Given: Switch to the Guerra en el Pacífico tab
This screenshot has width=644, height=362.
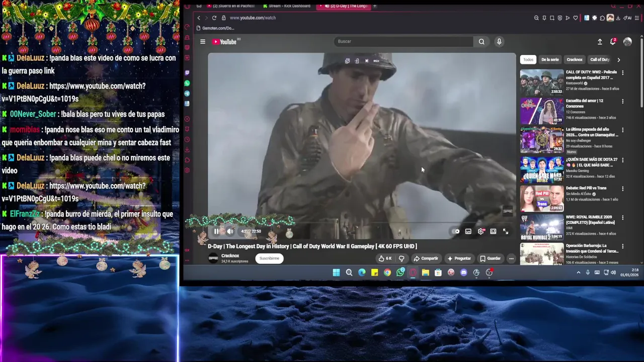Looking at the screenshot, I should pos(230,6).
